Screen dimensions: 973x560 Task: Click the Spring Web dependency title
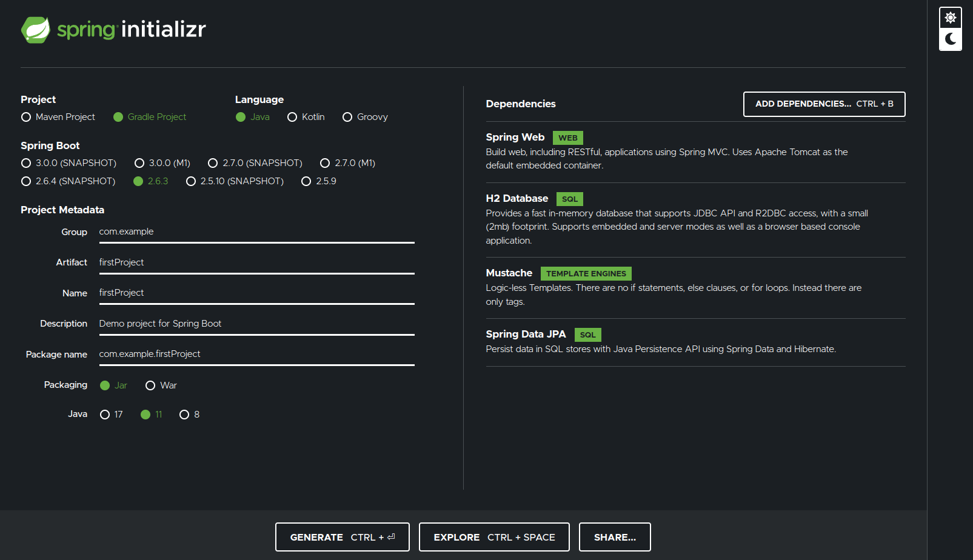515,138
